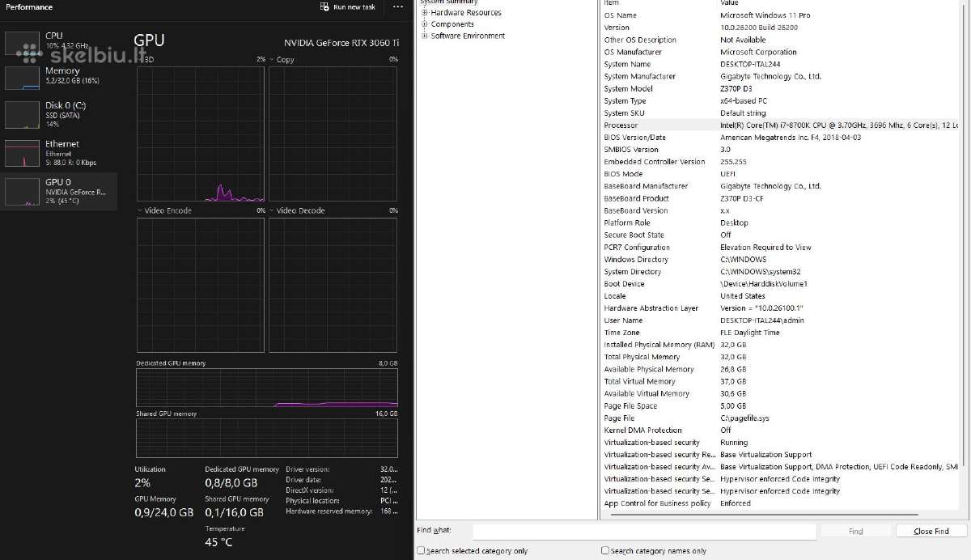Select the Page File Space item
This screenshot has width=971, height=560.
[x=630, y=406]
